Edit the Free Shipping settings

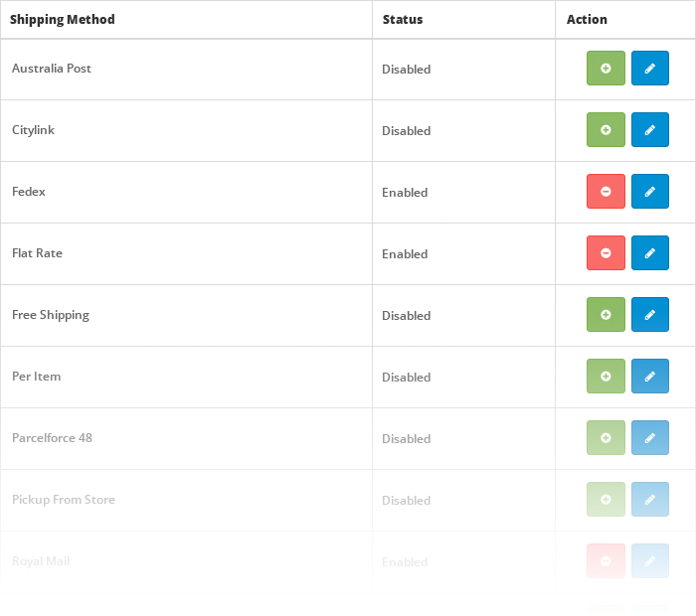(650, 315)
